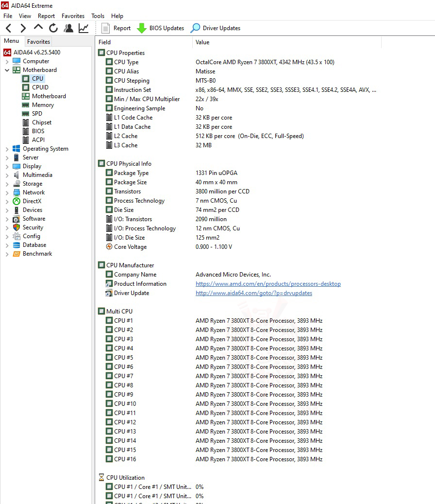Refresh the page using the circular arrow icon
This screenshot has height=504, width=435.
click(x=53, y=28)
